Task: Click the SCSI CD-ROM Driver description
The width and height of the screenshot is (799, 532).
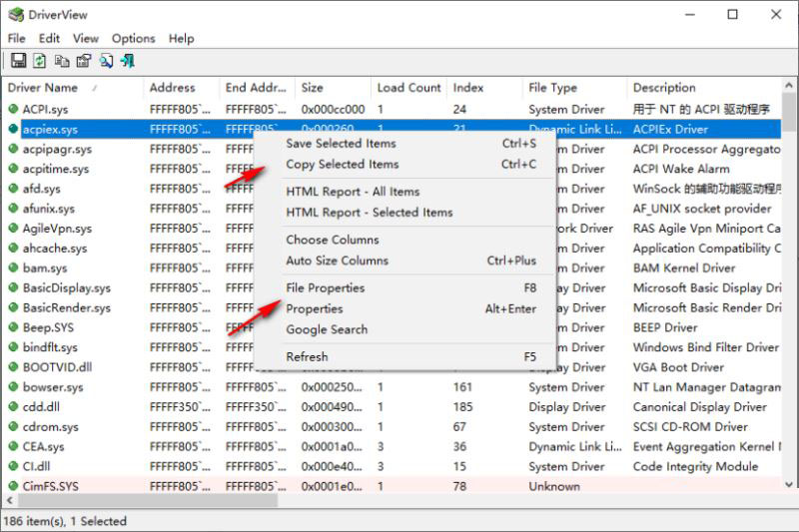Action: click(690, 426)
